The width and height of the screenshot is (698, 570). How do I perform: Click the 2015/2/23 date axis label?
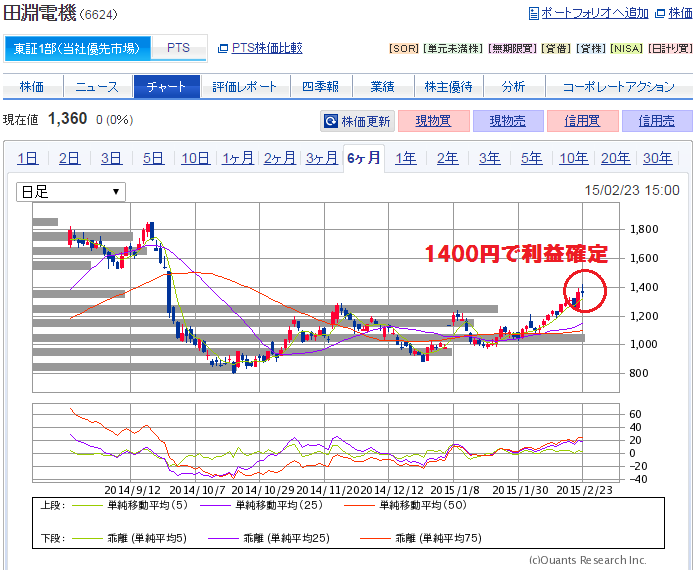[584, 490]
